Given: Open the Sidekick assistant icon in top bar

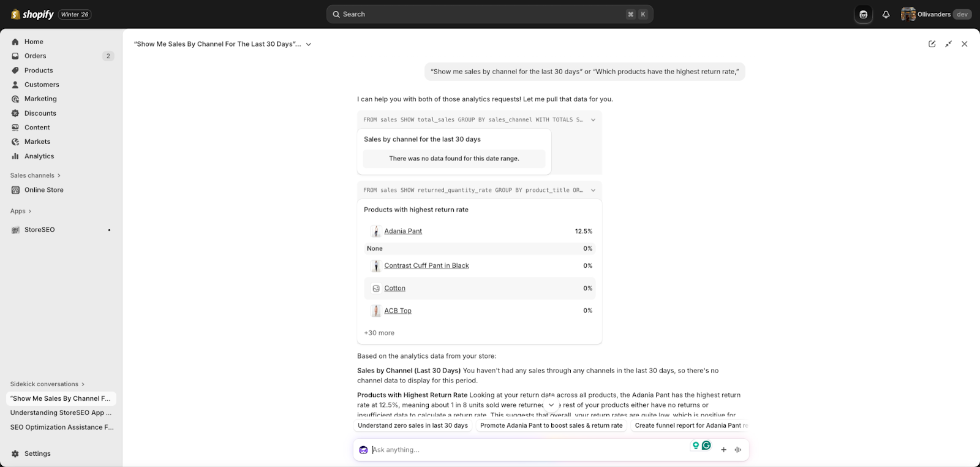Looking at the screenshot, I should pyautogui.click(x=863, y=14).
